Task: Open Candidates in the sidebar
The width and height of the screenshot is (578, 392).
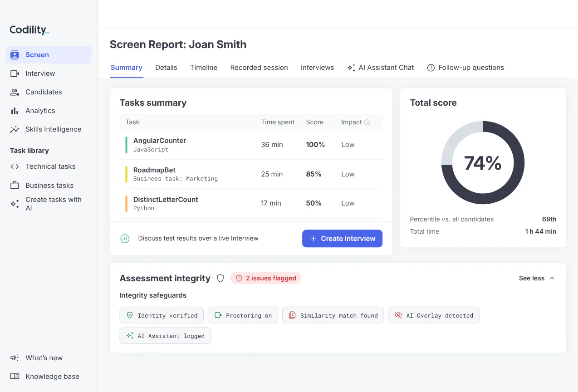Action: [49, 92]
